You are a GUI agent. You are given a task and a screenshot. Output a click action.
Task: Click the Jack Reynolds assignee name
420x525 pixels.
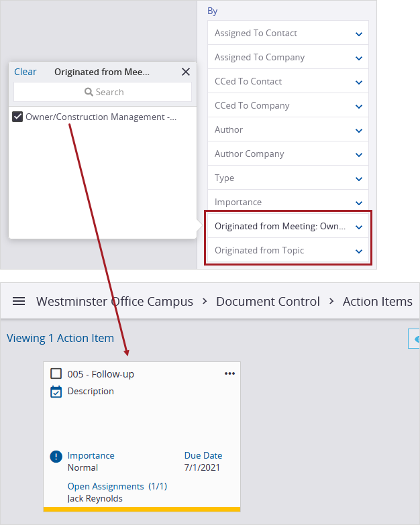point(95,498)
